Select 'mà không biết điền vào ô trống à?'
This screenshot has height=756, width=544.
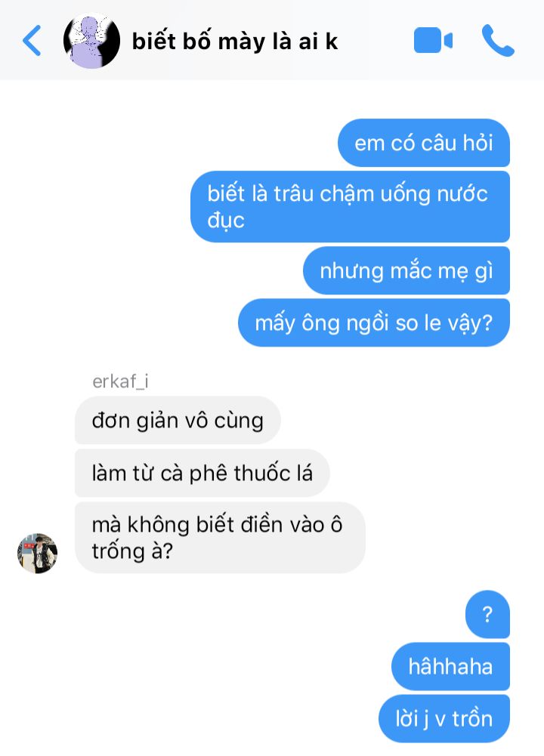click(220, 538)
